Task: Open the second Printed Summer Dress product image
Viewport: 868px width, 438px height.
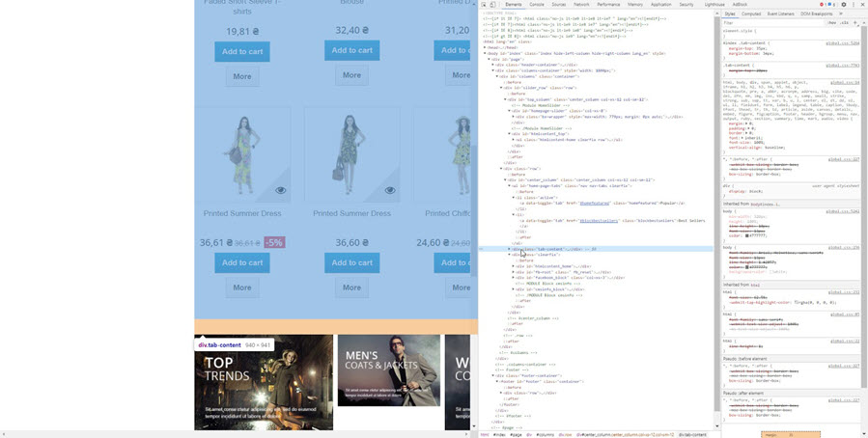Action: pyautogui.click(x=352, y=155)
